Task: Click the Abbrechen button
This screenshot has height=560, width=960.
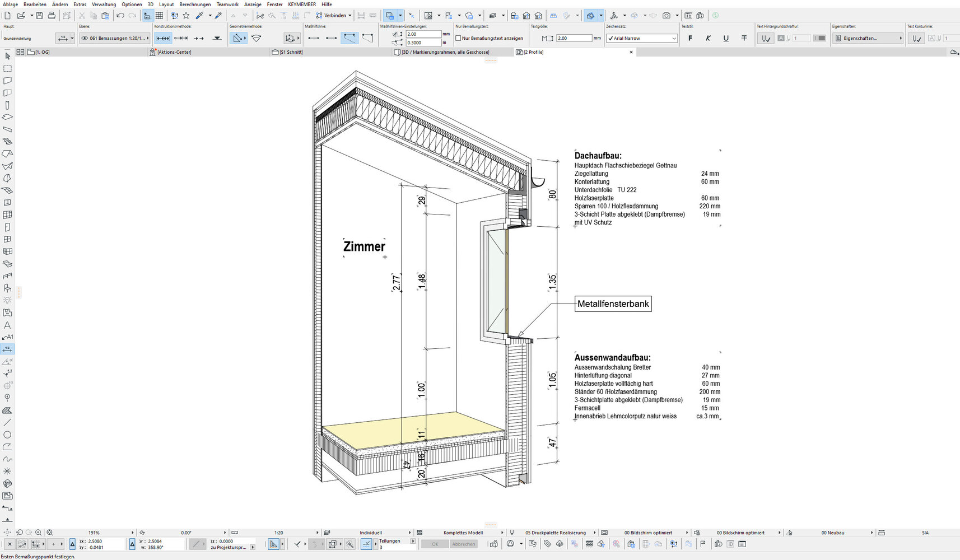Action: click(464, 544)
